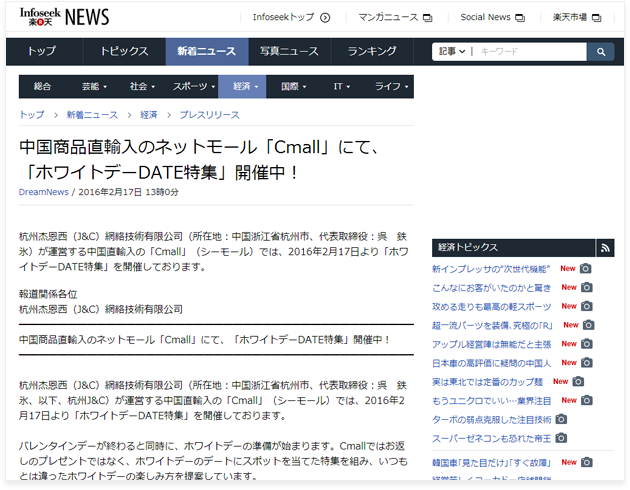630x490 pixels.
Task: Click the window icon beside Social News
Action: (520, 18)
